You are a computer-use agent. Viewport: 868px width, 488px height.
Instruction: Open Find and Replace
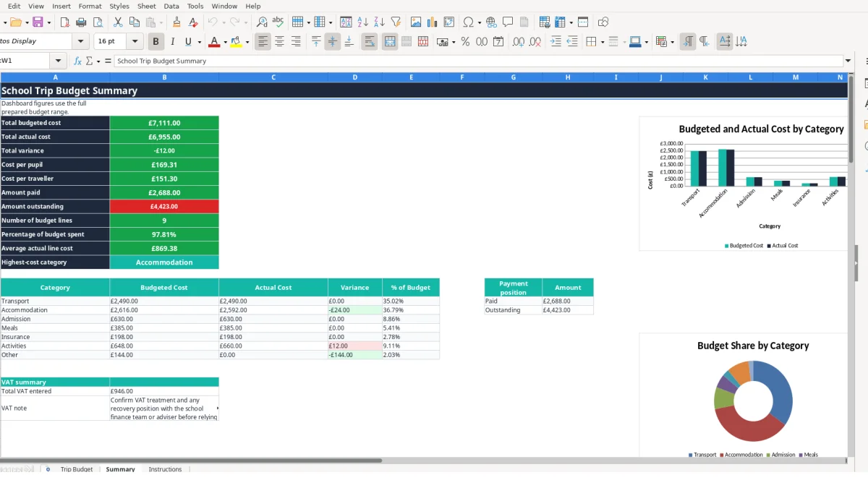[262, 22]
